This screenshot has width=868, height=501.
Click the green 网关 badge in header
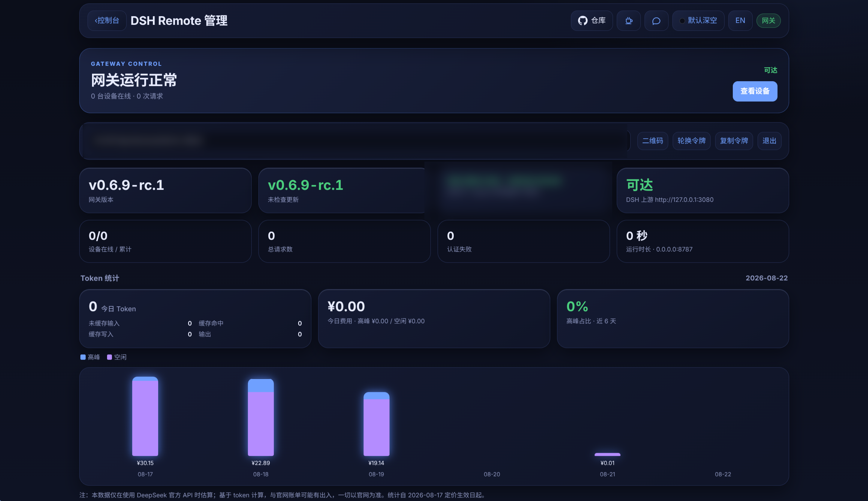coord(768,21)
